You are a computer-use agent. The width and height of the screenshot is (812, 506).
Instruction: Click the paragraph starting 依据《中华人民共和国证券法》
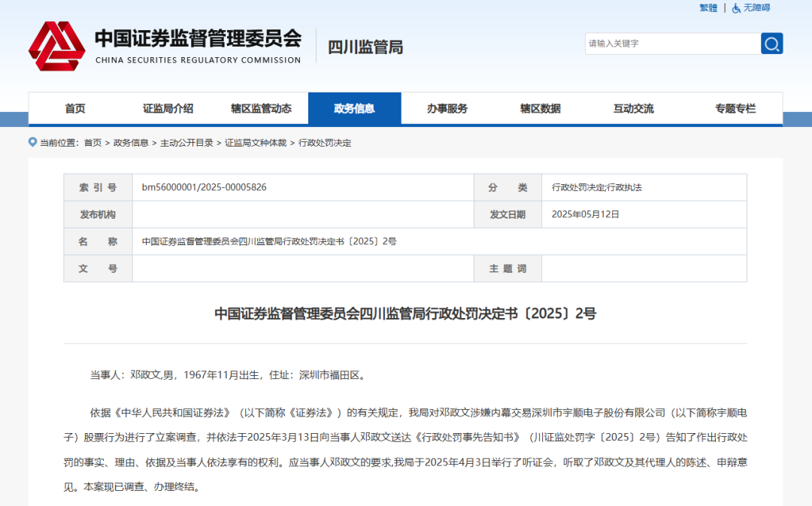(x=405, y=450)
